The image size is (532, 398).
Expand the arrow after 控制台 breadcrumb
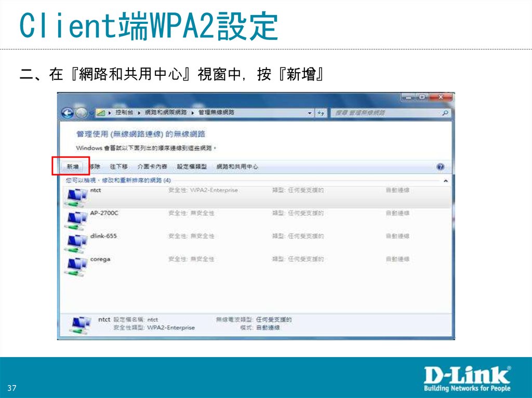tap(139, 113)
